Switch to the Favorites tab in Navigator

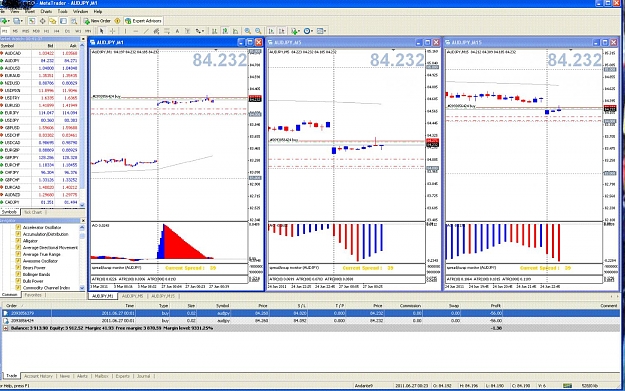tap(33, 295)
